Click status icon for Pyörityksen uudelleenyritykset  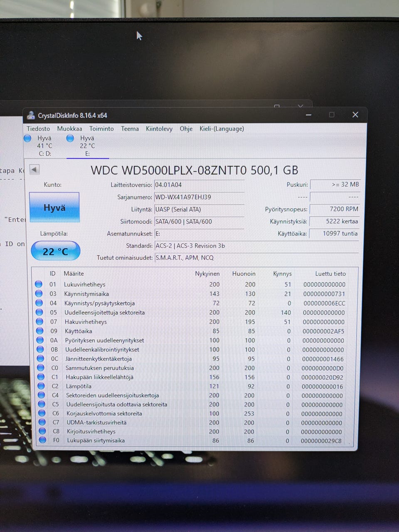pos(40,340)
